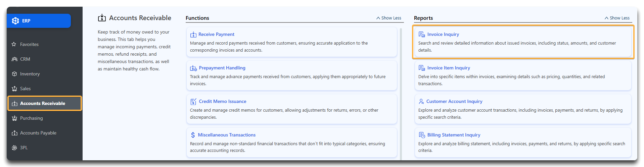The height and width of the screenshot is (167, 644).
Task: Collapse Reports with Show Less
Action: pyautogui.click(x=617, y=18)
